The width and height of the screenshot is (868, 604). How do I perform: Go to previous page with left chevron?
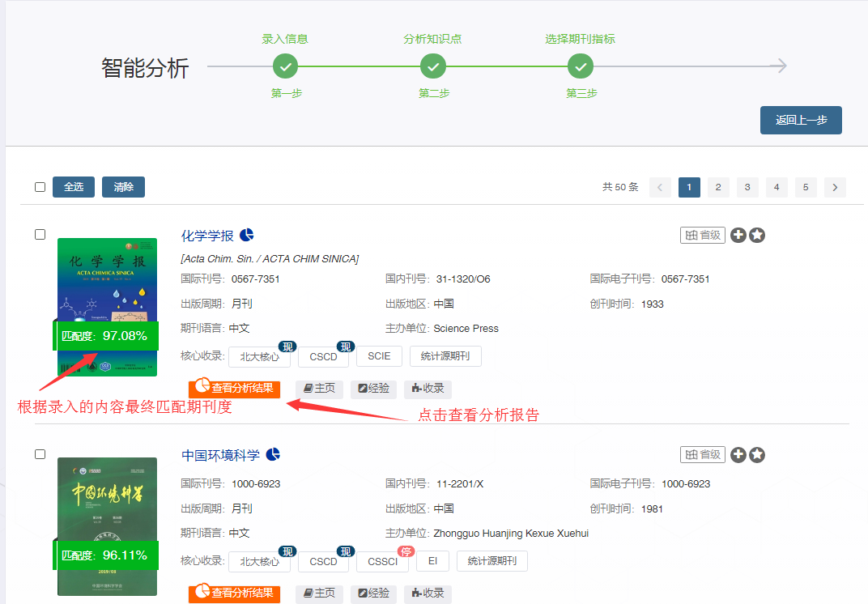pos(660,188)
